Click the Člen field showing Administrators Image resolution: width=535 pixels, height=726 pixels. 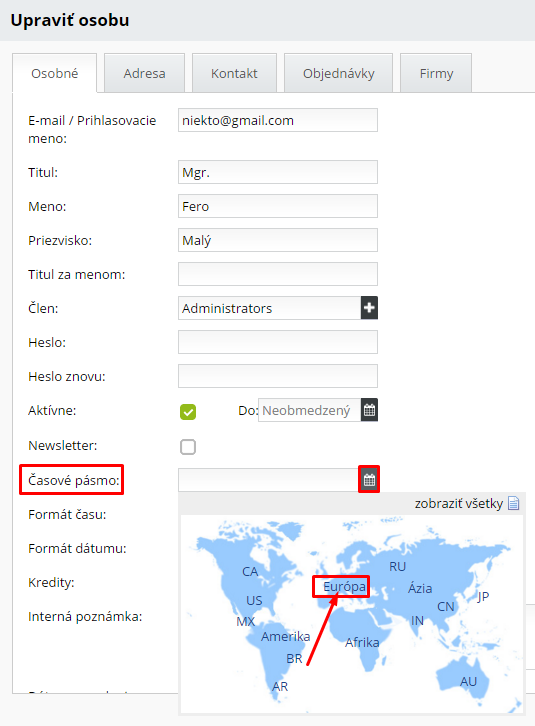(270, 308)
